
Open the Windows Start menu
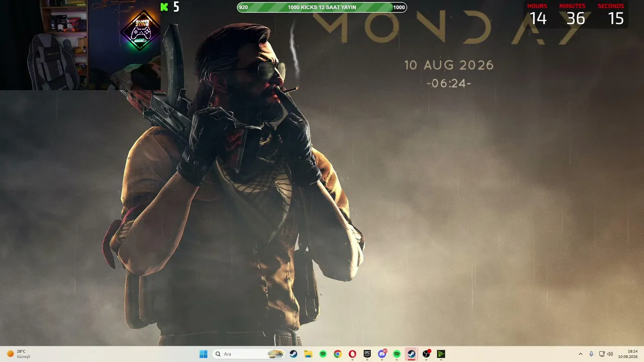pos(203,354)
